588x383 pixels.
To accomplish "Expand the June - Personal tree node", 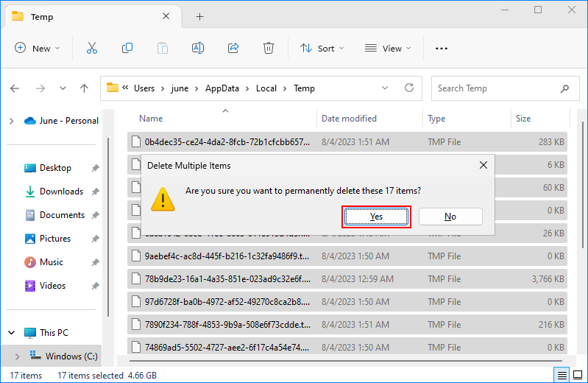I will pyautogui.click(x=12, y=121).
